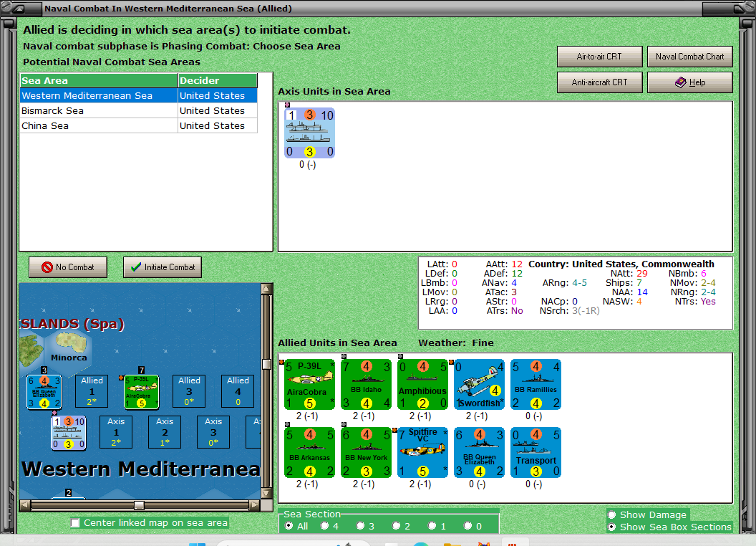Select Western Mediterranean Sea row

coord(139,95)
